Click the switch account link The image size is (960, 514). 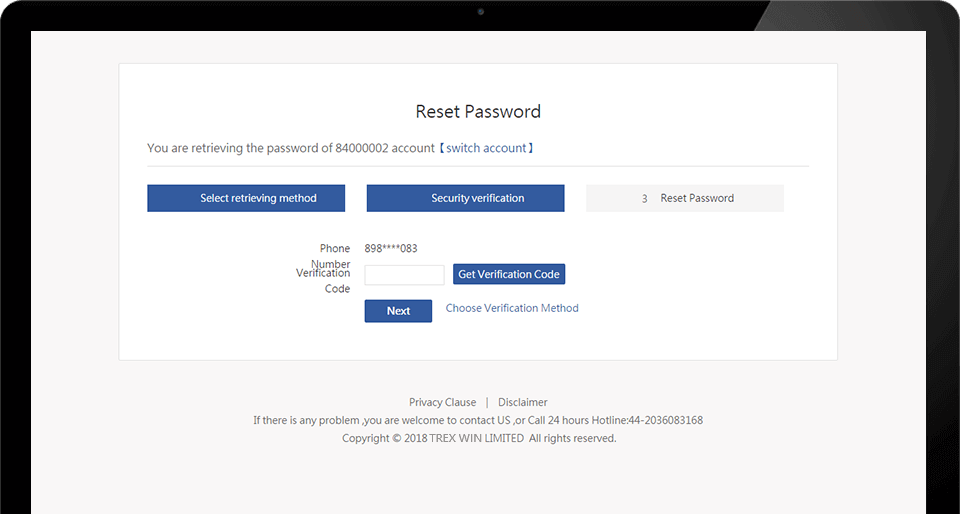coord(486,148)
